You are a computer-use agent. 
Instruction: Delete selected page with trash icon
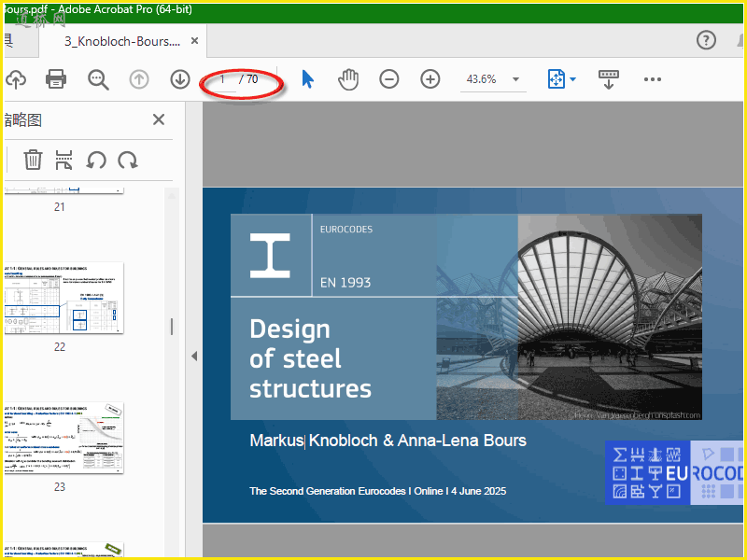(33, 160)
